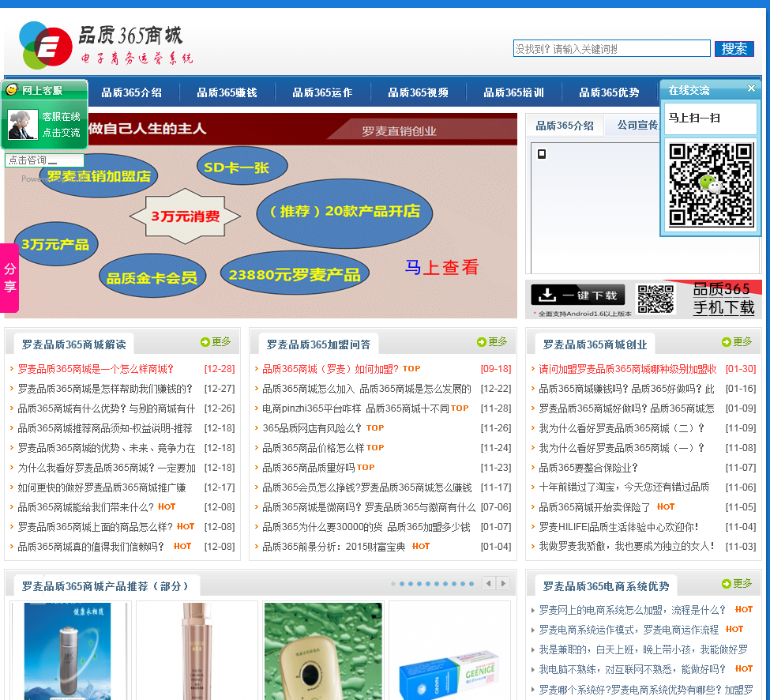Click the next arrow in product carousel
The image size is (770, 700).
coord(503,583)
